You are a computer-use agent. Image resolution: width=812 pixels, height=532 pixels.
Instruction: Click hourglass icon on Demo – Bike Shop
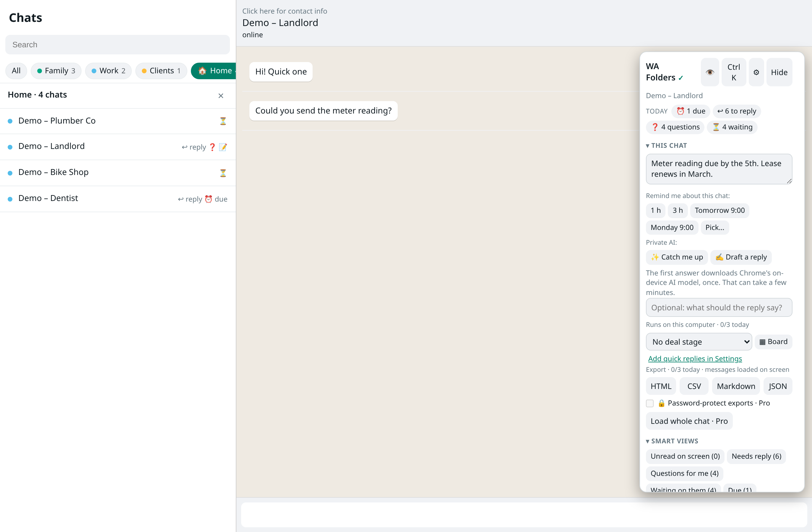tap(223, 173)
